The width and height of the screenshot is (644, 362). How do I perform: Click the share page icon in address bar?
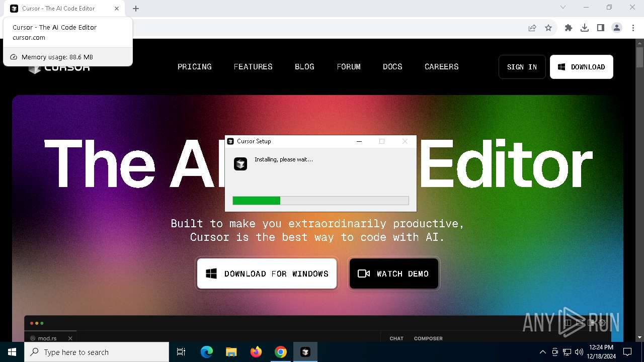coord(532,28)
